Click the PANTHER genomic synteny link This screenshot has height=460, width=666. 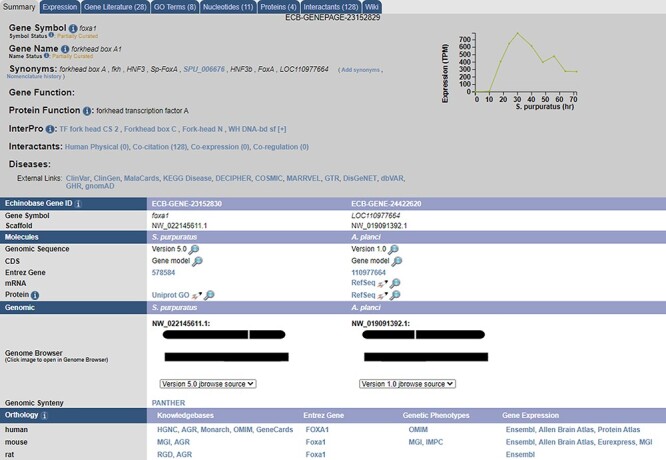(x=168, y=402)
